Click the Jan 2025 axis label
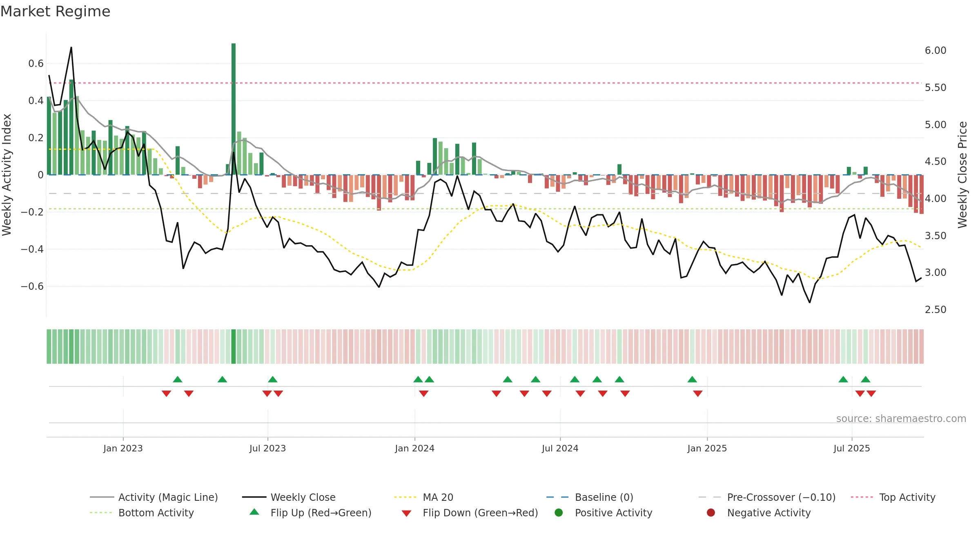The height and width of the screenshot is (551, 980). coord(707,448)
